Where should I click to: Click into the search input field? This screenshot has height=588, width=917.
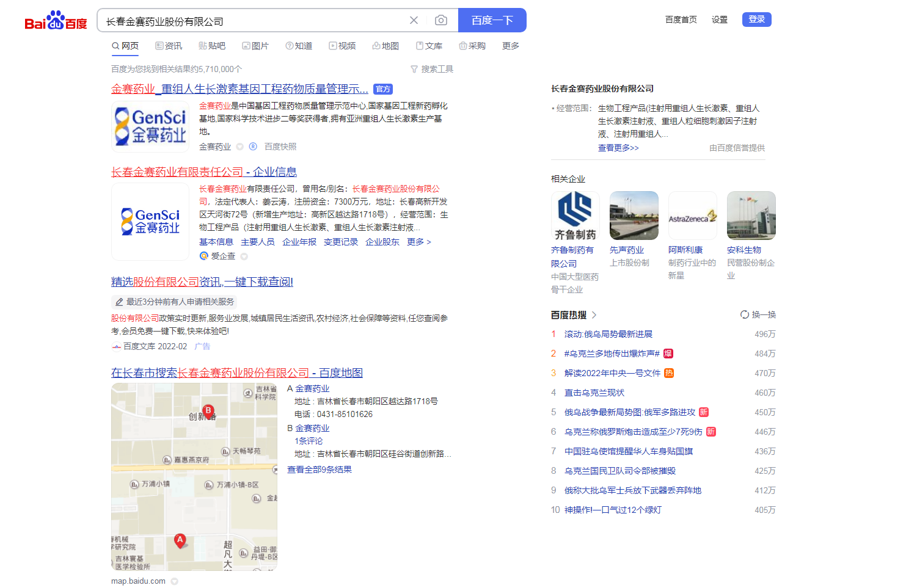coord(253,21)
